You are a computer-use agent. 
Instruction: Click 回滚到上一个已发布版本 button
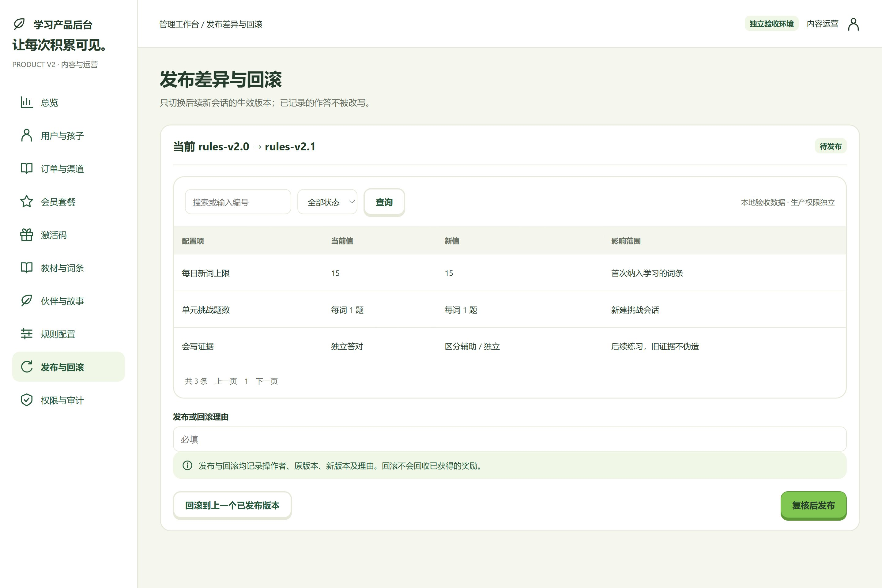(x=232, y=505)
